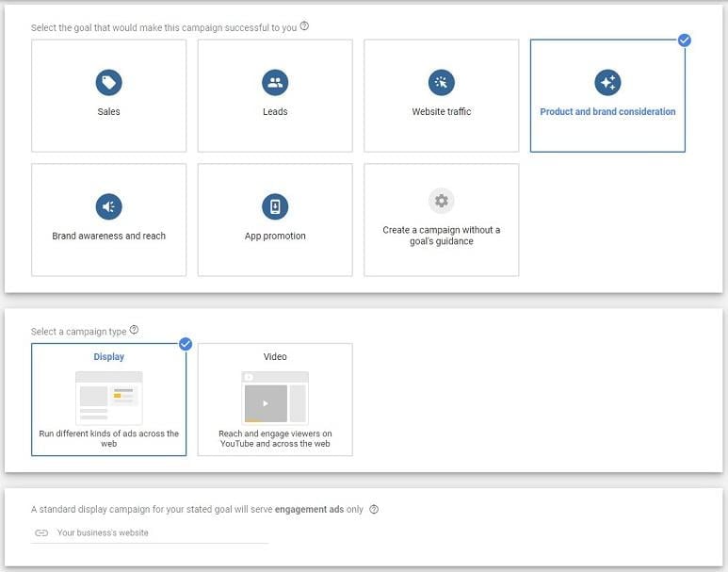Click the gray gear icon for no-goal campaign

tap(441, 201)
